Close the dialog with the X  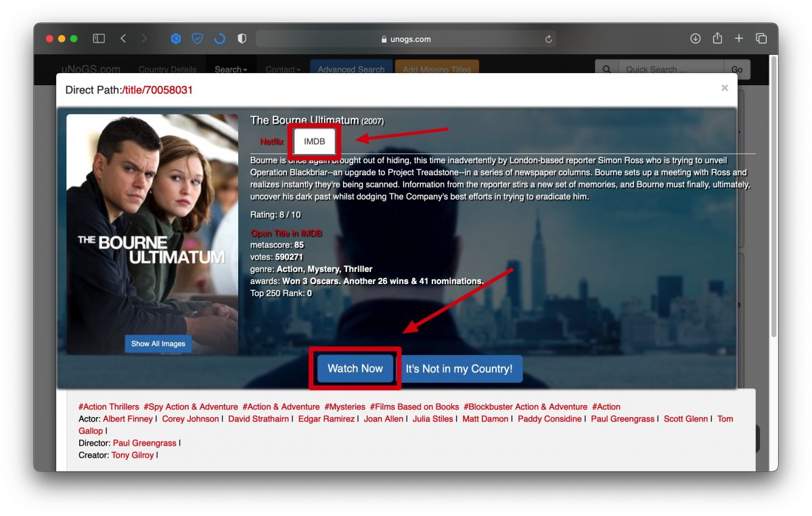pos(725,88)
